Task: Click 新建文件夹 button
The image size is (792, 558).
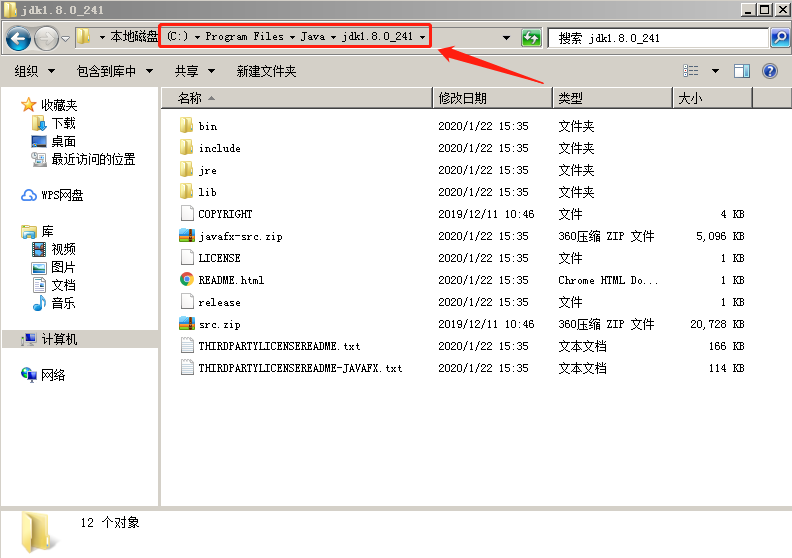Action: 266,71
